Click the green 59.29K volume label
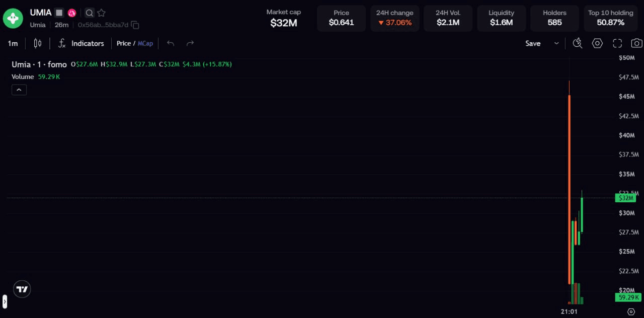 pos(628,297)
